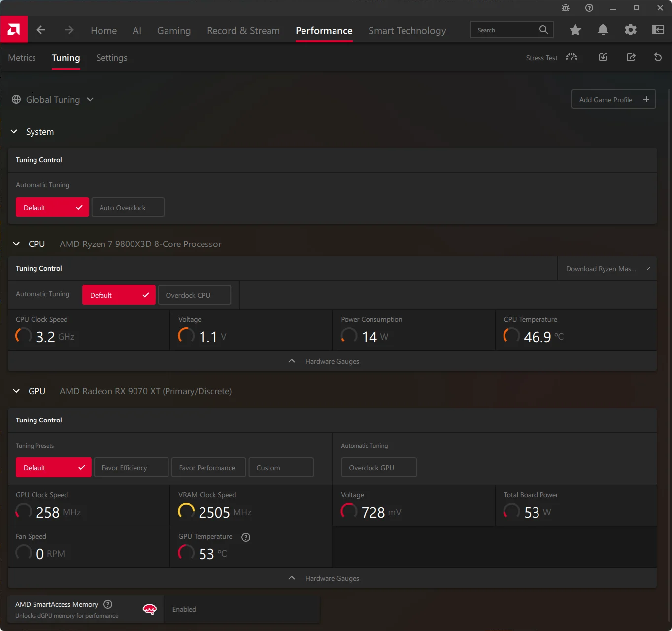The height and width of the screenshot is (631, 672).
Task: Select Auto Overclock under System tuning
Action: (128, 208)
